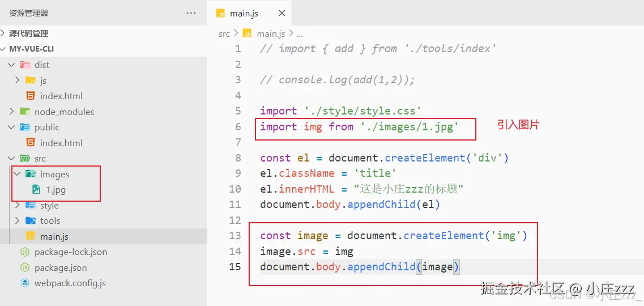Click appendChild(image) on line 15
The width and height of the screenshot is (644, 306).
[404, 267]
